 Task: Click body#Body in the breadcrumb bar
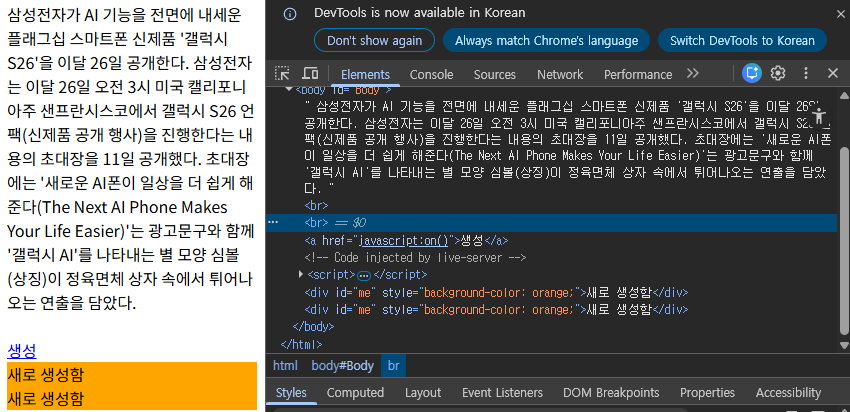[343, 365]
